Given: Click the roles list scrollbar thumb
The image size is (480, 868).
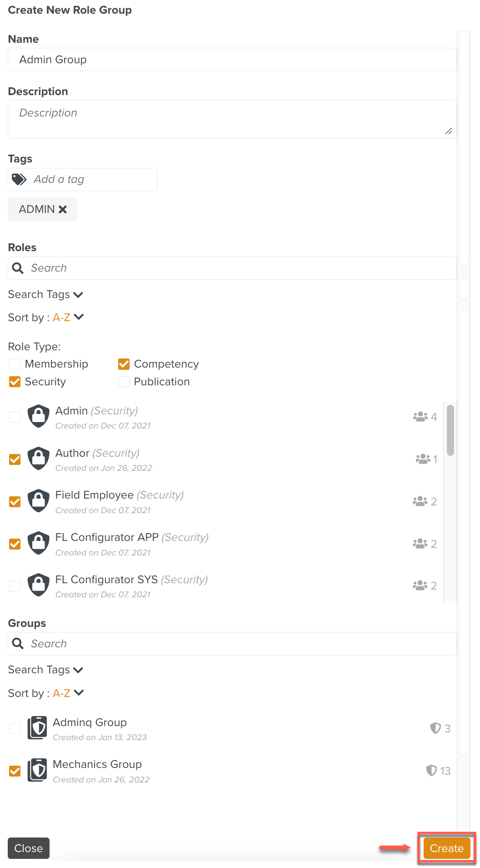Looking at the screenshot, I should tap(450, 430).
